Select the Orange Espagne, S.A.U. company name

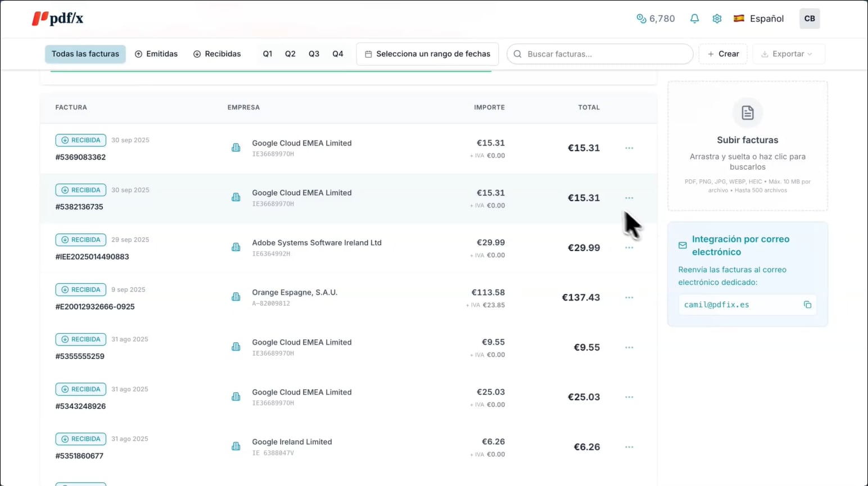(295, 292)
